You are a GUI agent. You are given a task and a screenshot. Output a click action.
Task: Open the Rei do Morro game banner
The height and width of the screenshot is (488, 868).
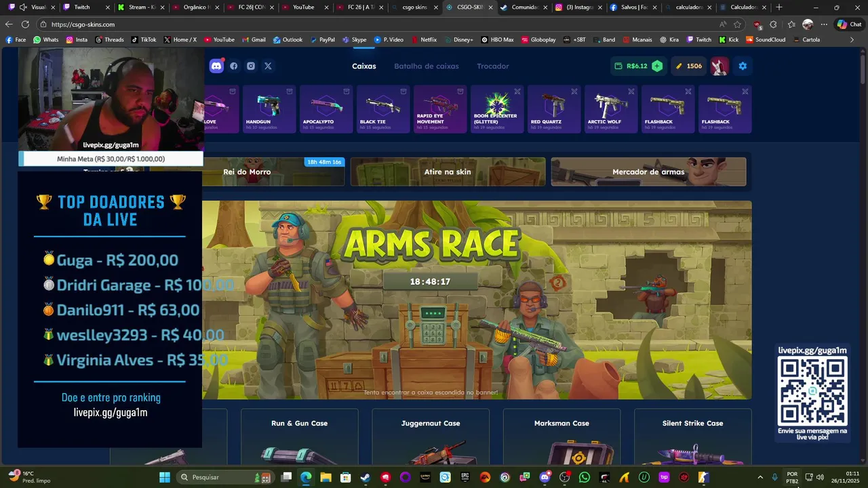point(273,171)
